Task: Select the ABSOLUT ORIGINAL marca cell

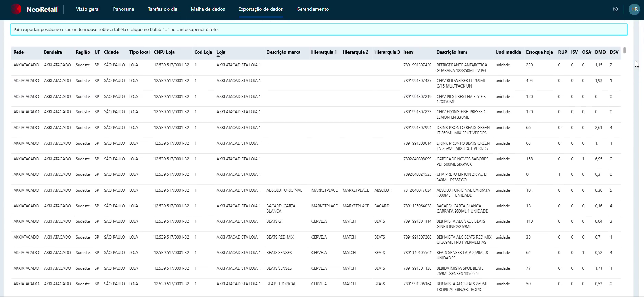Action: [284, 190]
